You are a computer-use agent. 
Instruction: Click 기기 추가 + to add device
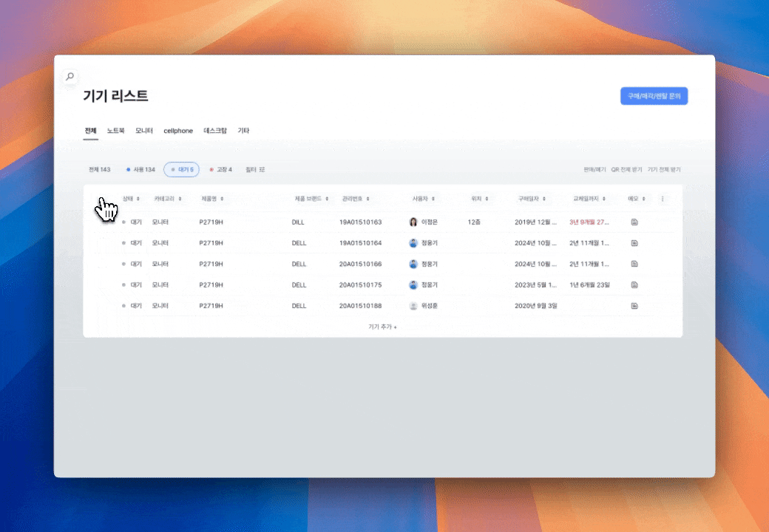(382, 326)
